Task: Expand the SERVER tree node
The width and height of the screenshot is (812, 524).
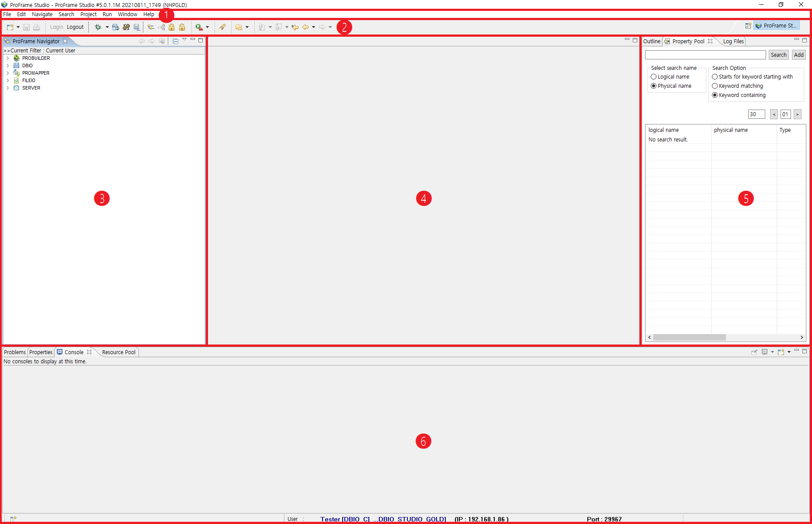Action: 7,88
